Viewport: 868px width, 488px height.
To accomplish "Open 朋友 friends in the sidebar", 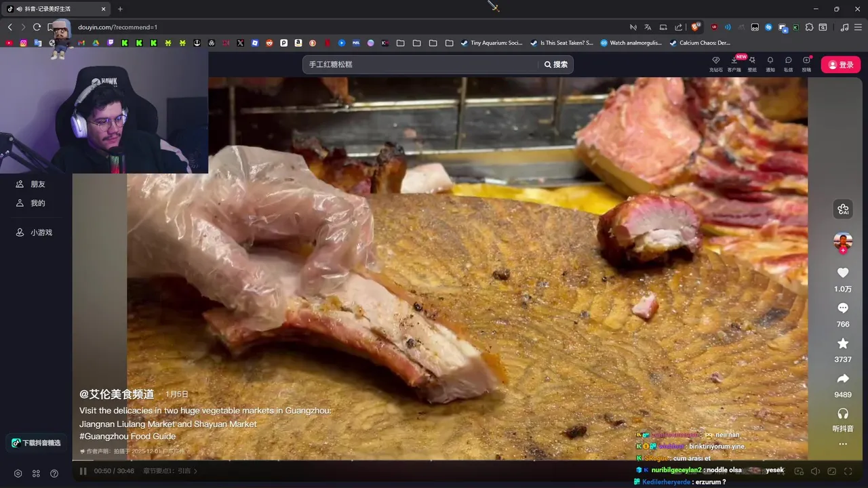I will point(31,184).
